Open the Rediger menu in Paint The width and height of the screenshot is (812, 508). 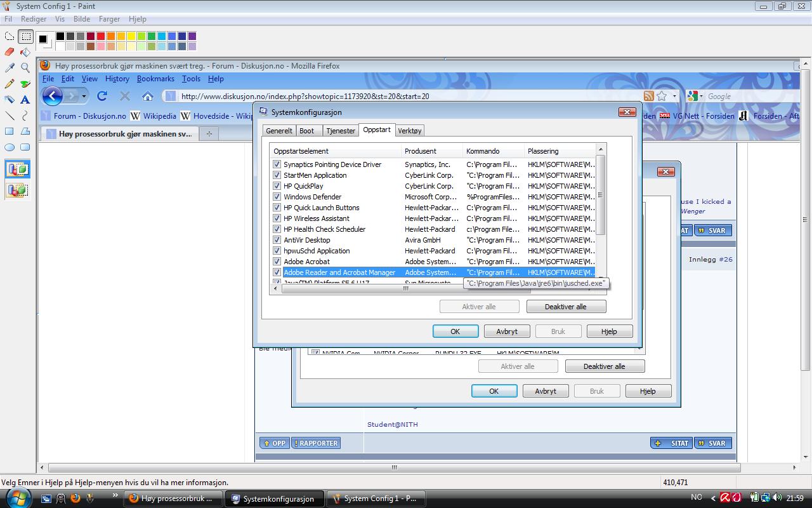pyautogui.click(x=34, y=19)
